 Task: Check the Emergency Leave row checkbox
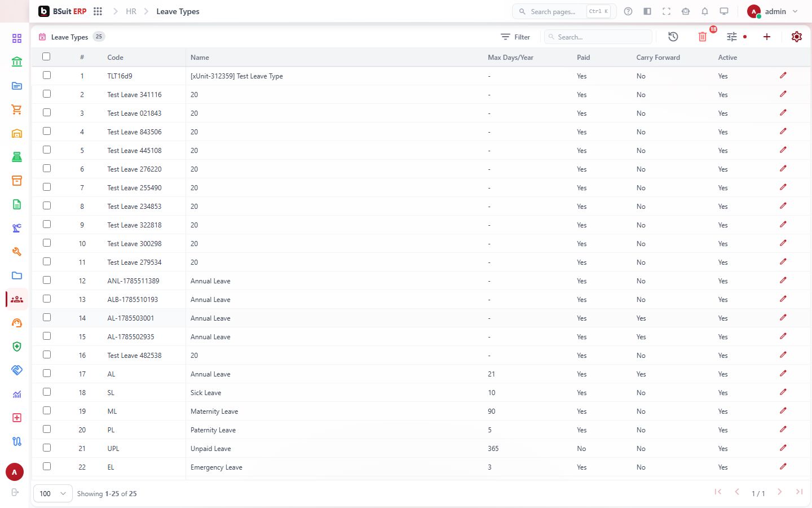click(x=47, y=466)
